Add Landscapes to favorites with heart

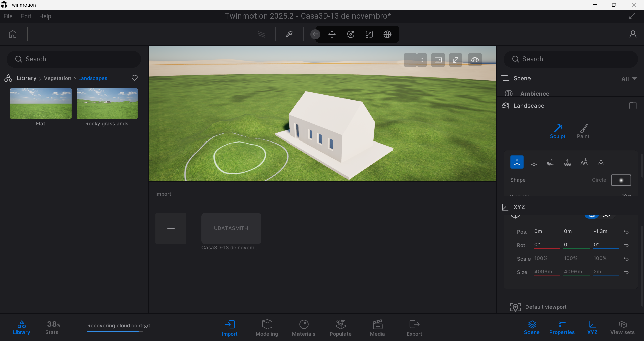click(x=135, y=78)
